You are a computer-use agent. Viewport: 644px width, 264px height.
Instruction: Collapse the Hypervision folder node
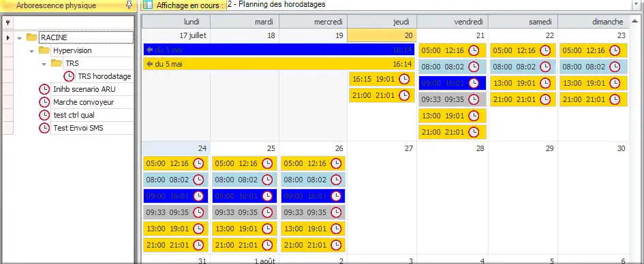pos(31,51)
